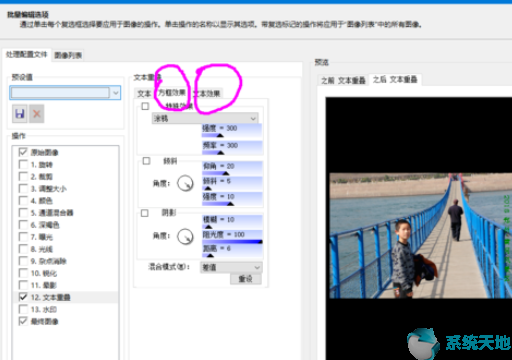512x360 pixels.
Task: Switch to the 图像列表 tab
Action: tap(68, 55)
